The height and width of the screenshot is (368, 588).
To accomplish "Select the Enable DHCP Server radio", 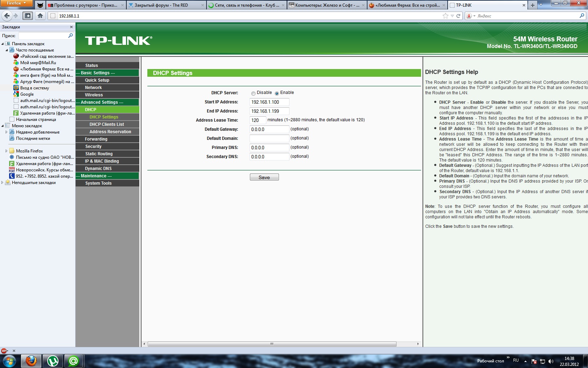I will tap(276, 93).
